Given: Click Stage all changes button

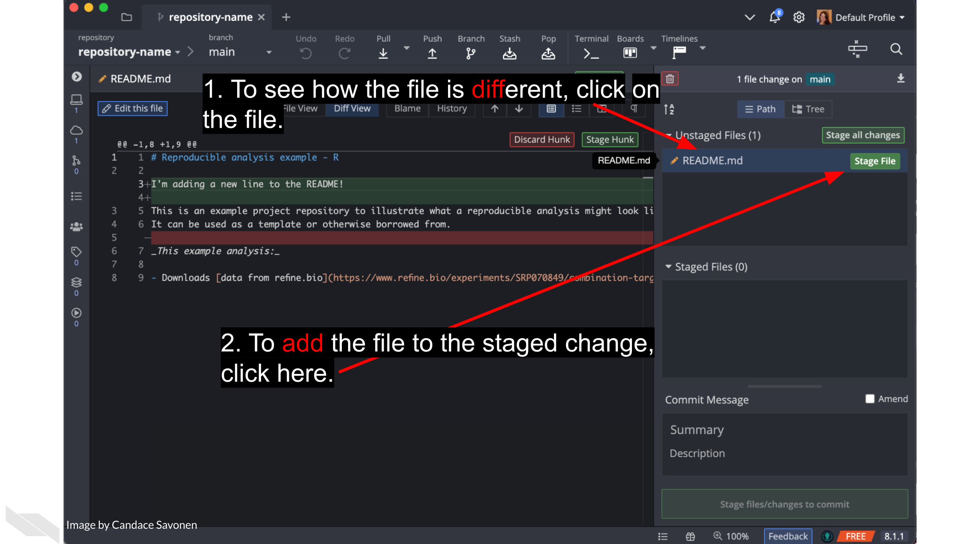Looking at the screenshot, I should coord(863,135).
